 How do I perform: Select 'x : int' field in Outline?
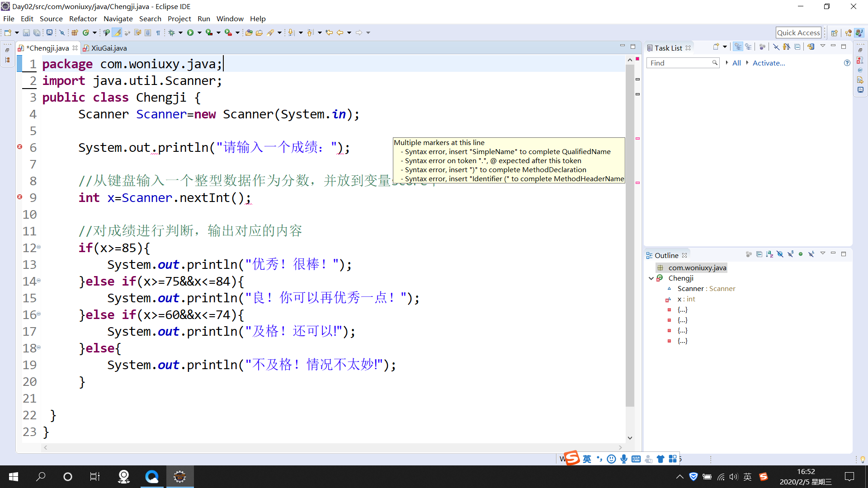(x=686, y=299)
